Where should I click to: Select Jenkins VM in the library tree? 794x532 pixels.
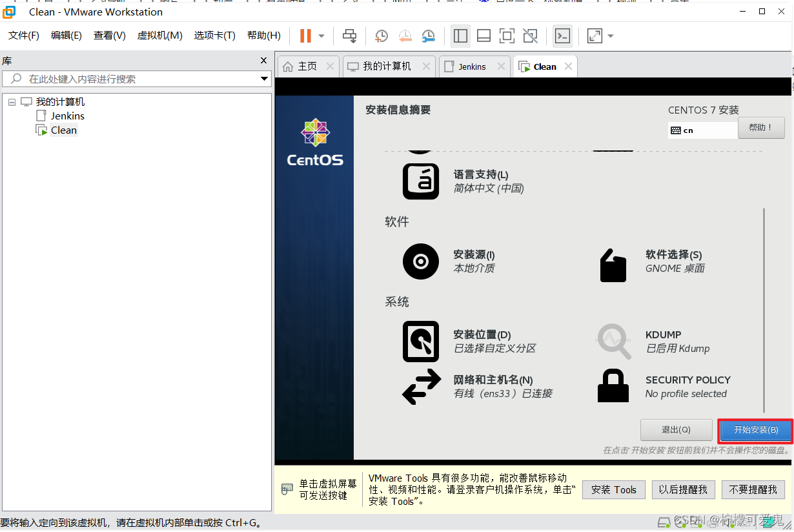(x=68, y=116)
